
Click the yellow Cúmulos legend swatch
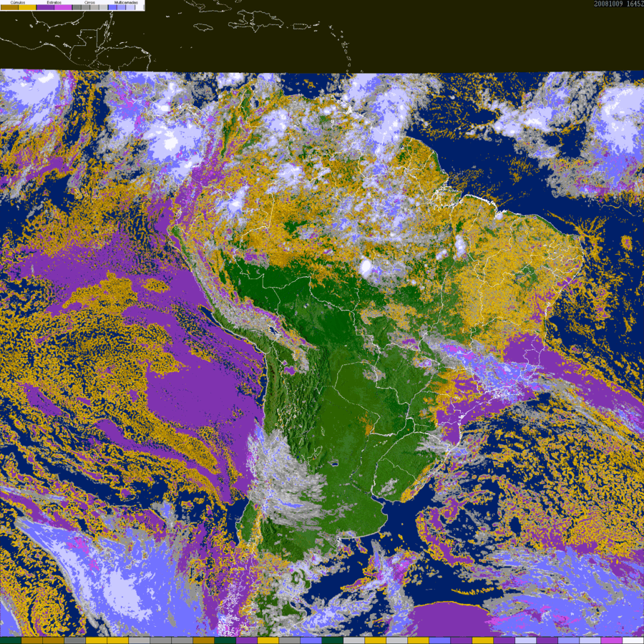click(x=27, y=7)
